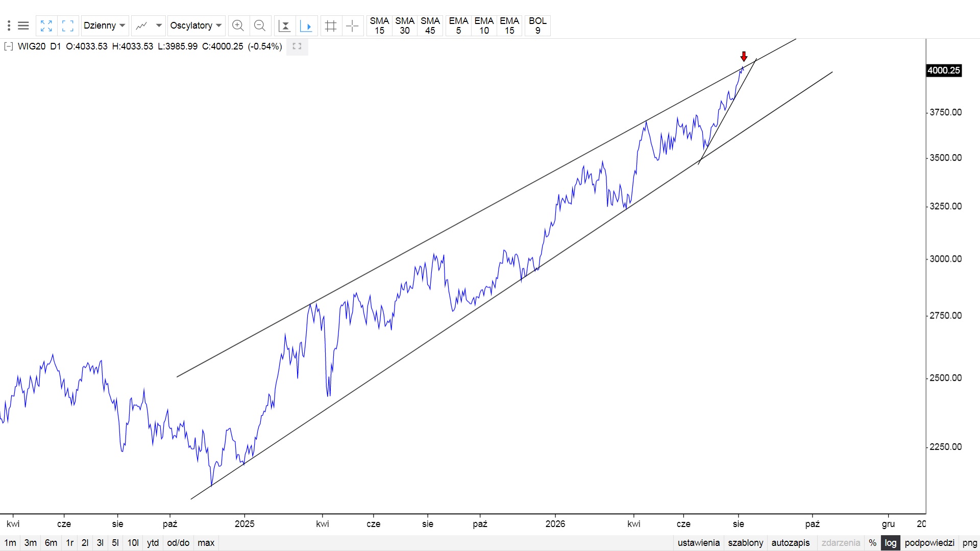Toggle the EMA 15 indicator
Screen dimensions: 980x551
click(x=509, y=26)
